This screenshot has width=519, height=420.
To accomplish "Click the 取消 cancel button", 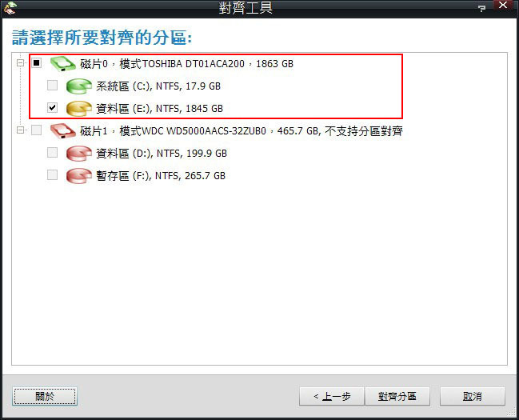I will coord(473,396).
